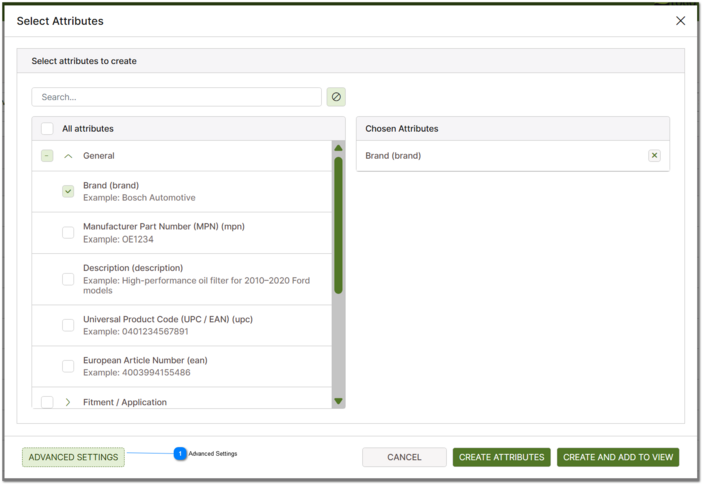Screen dimensions: 703x485
Task: Click 'Example: 4003994155486' text
Action: [x=136, y=372]
